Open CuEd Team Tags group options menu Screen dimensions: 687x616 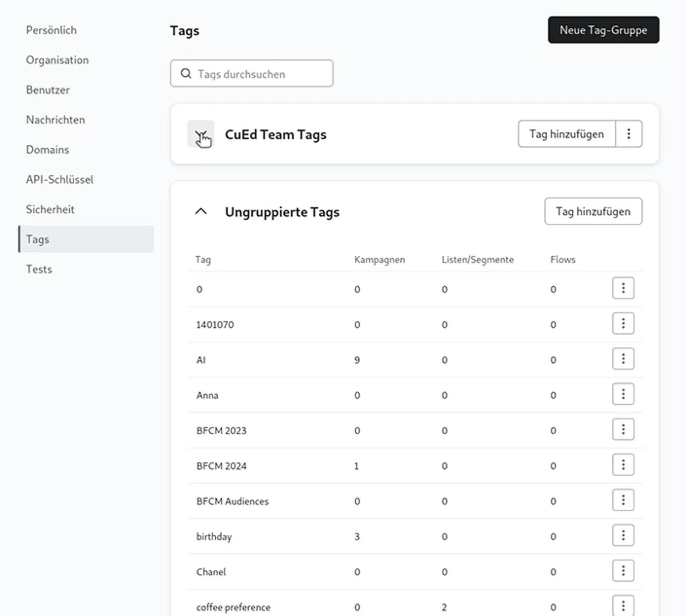[628, 134]
